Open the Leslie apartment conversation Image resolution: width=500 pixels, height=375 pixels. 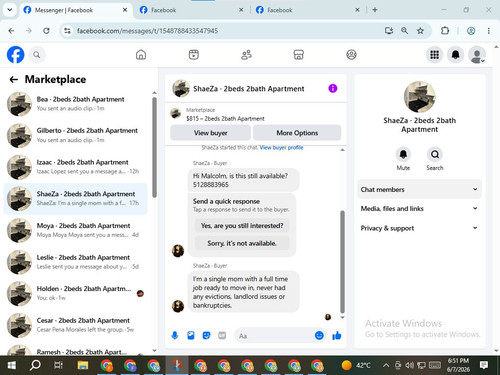click(x=75, y=262)
